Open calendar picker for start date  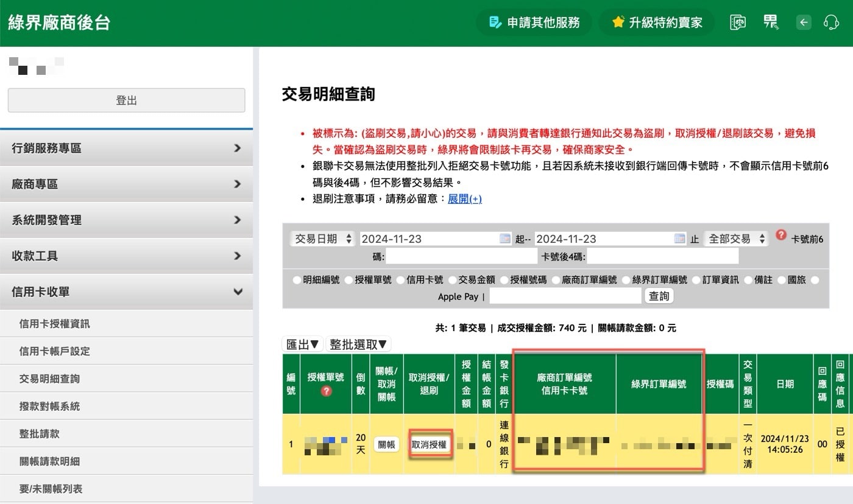pyautogui.click(x=505, y=239)
